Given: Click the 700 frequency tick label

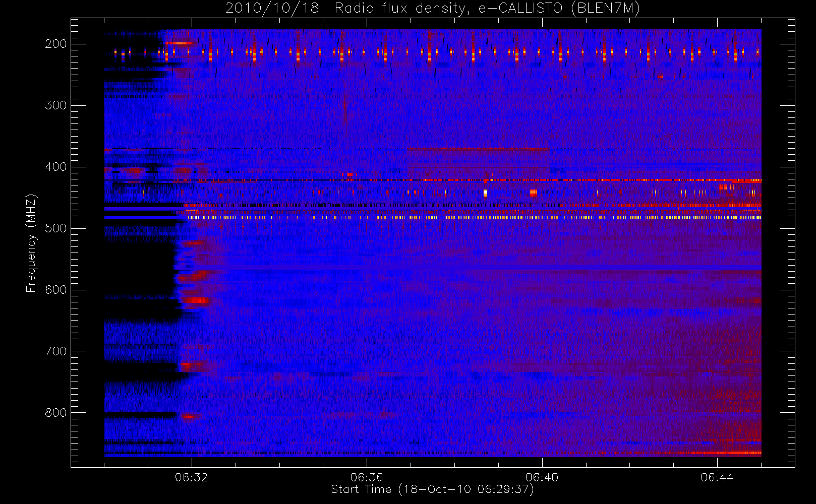Looking at the screenshot, I should pos(56,351).
